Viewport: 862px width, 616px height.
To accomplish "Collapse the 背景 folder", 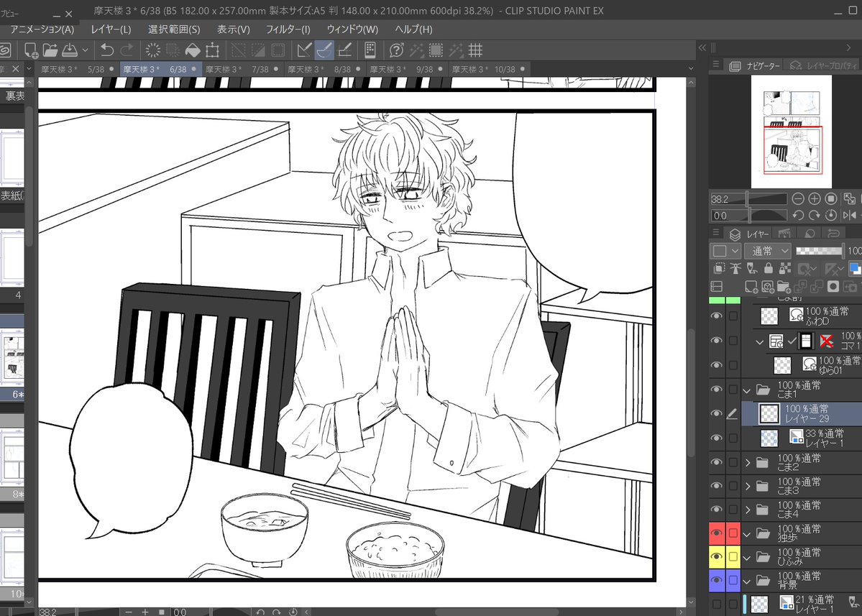I will point(747,581).
